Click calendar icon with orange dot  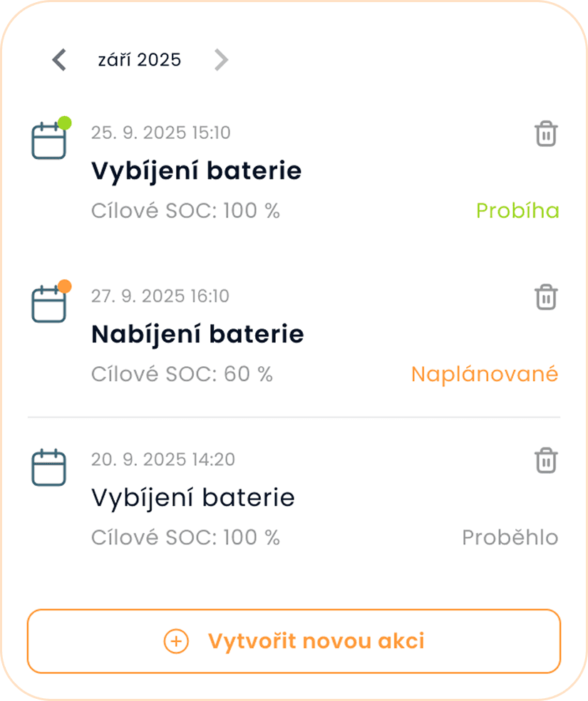(x=49, y=303)
